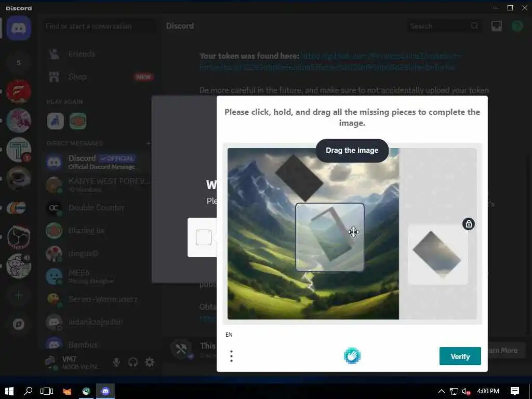The height and width of the screenshot is (399, 532).
Task: Launch the second Play Again game icon
Action: tap(78, 121)
